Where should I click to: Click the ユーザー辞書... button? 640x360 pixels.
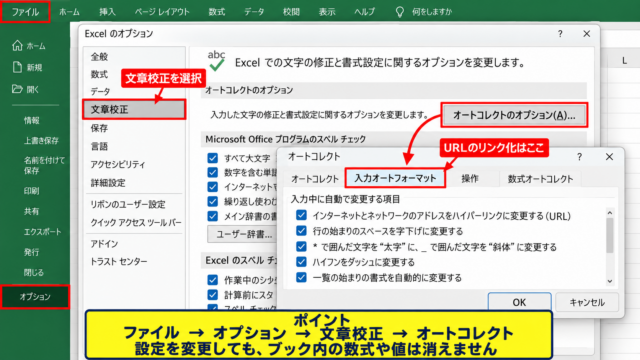click(x=243, y=234)
